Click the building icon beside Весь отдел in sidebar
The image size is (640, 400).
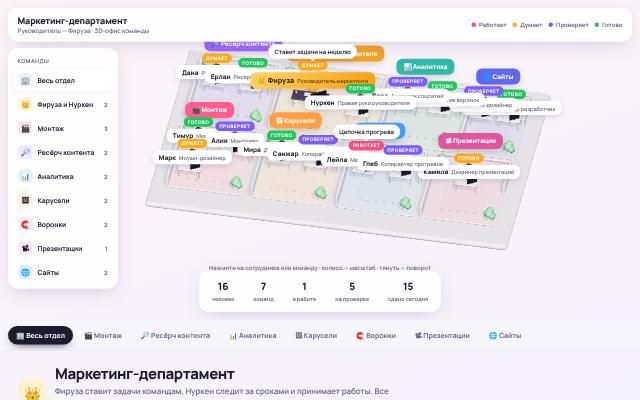pos(25,80)
